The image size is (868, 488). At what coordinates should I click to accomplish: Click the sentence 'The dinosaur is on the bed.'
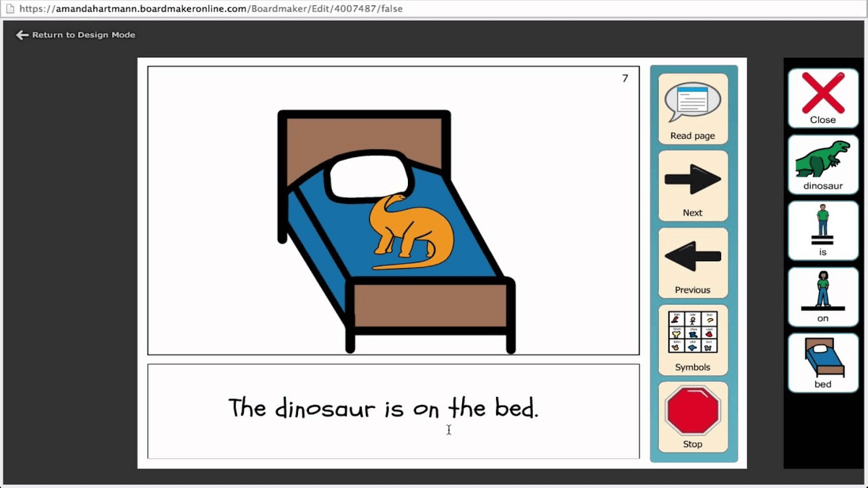pyautogui.click(x=383, y=408)
